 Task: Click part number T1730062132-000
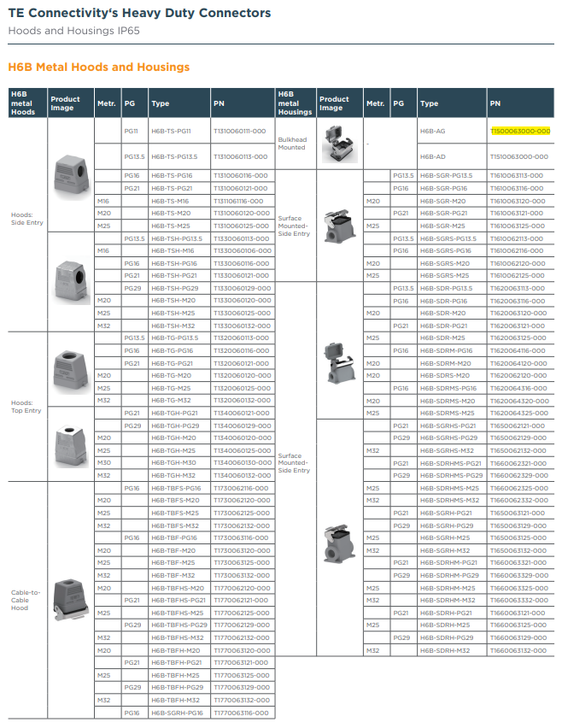coord(242,525)
